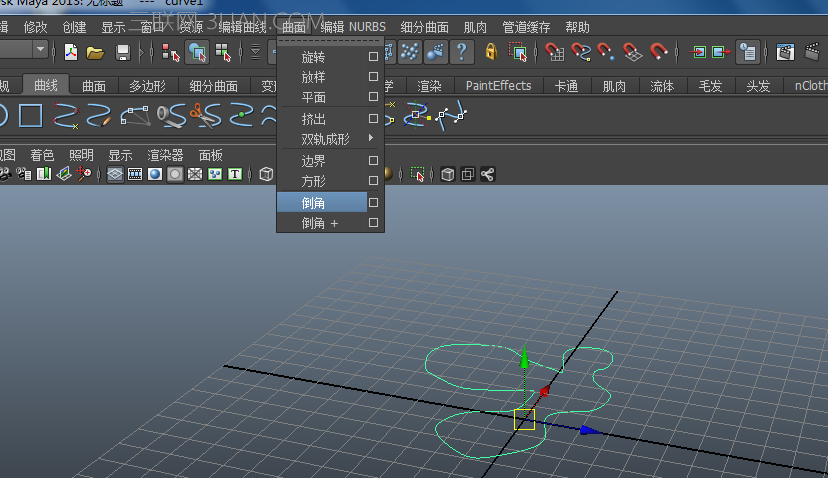The image size is (828, 478).
Task: Tear off the 曲面 menu dashed line
Action: tap(330, 40)
